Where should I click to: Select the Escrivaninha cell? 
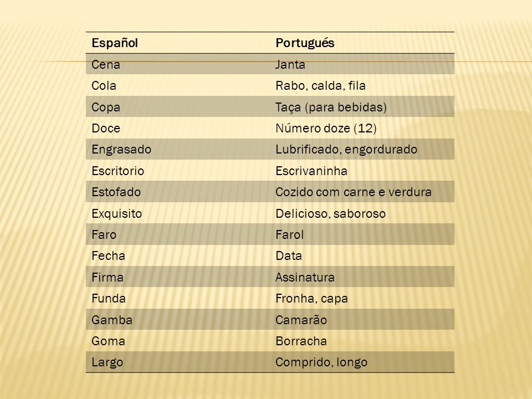point(311,171)
